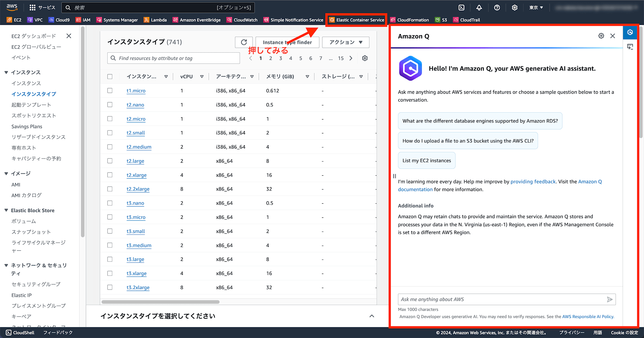Open the providing feedback link
Image resolution: width=644 pixels, height=338 pixels.
point(533,182)
